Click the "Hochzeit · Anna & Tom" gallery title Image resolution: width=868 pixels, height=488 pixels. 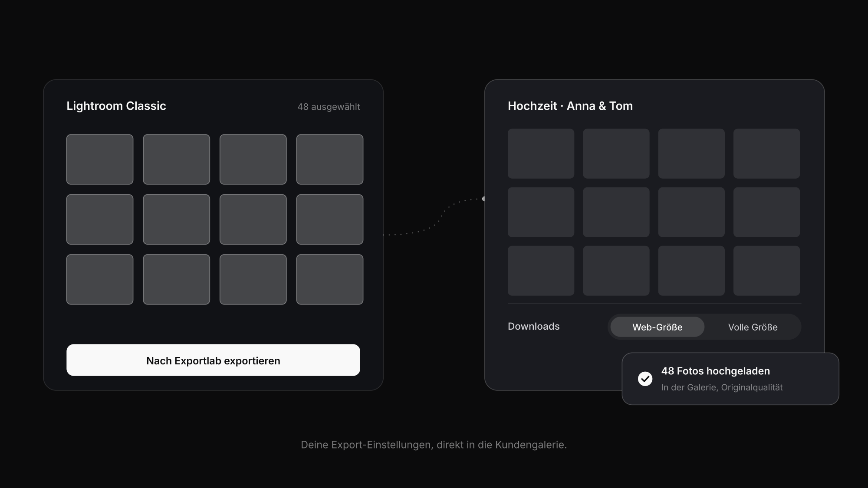tap(570, 106)
